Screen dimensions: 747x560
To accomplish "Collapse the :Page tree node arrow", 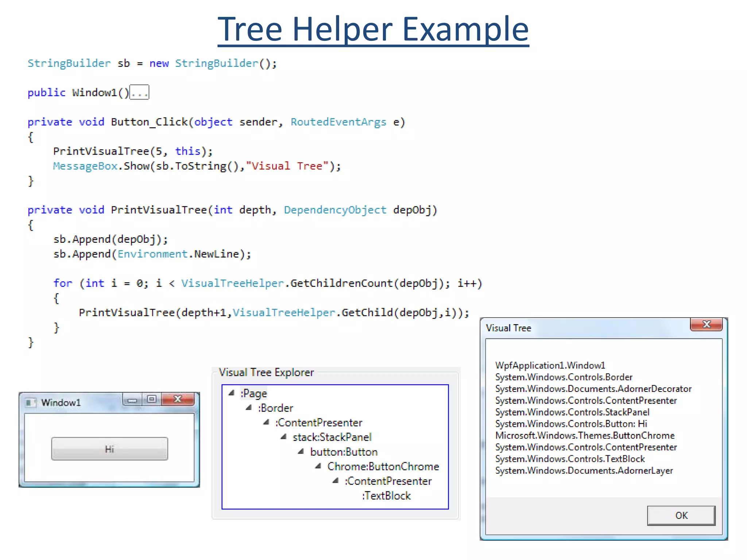I will [x=231, y=393].
